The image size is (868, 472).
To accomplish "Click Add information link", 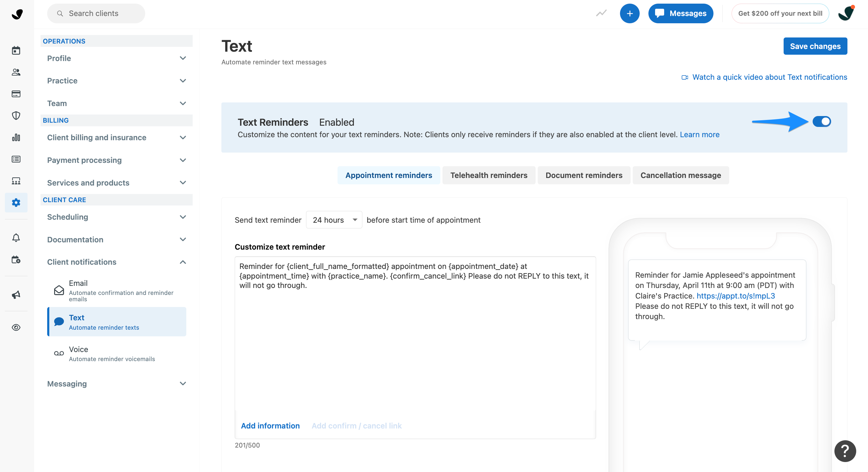I will pyautogui.click(x=270, y=426).
